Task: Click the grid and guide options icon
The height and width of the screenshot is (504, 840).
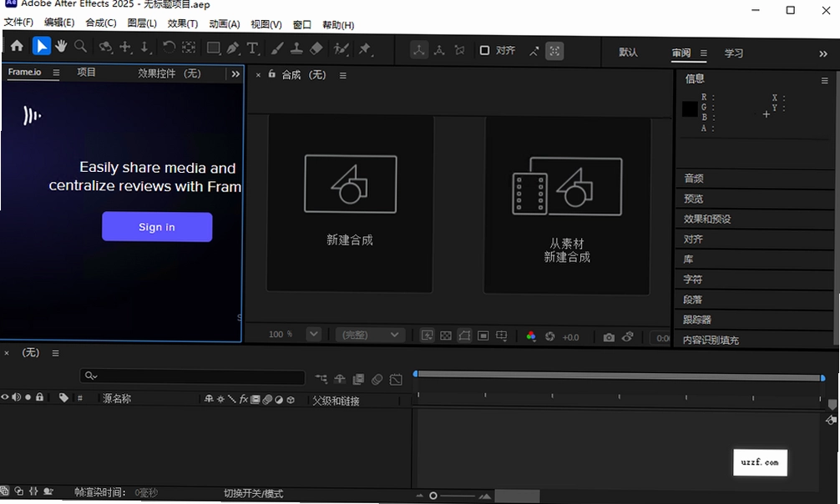Action: coord(502,335)
